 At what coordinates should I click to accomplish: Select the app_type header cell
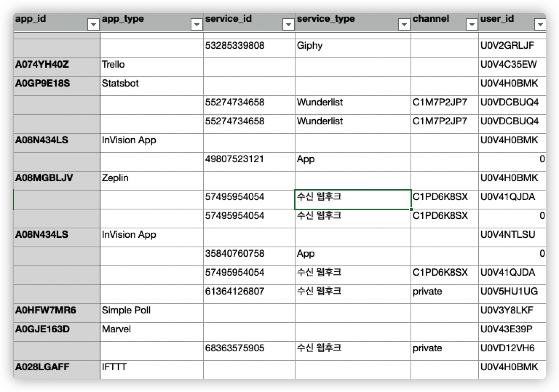coord(151,22)
